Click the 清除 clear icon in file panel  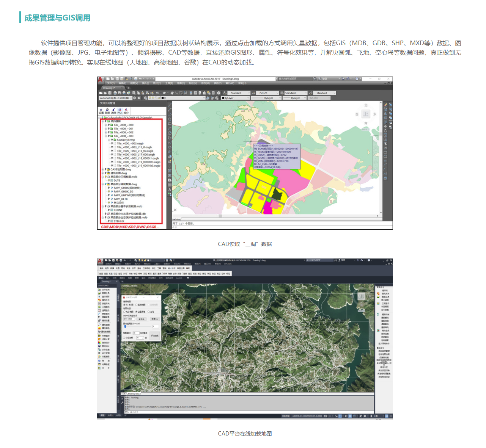(x=113, y=111)
